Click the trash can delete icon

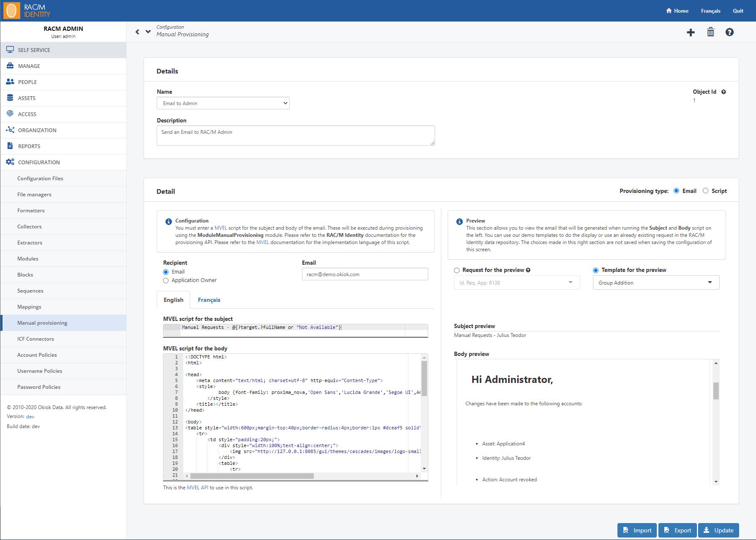[x=710, y=32]
